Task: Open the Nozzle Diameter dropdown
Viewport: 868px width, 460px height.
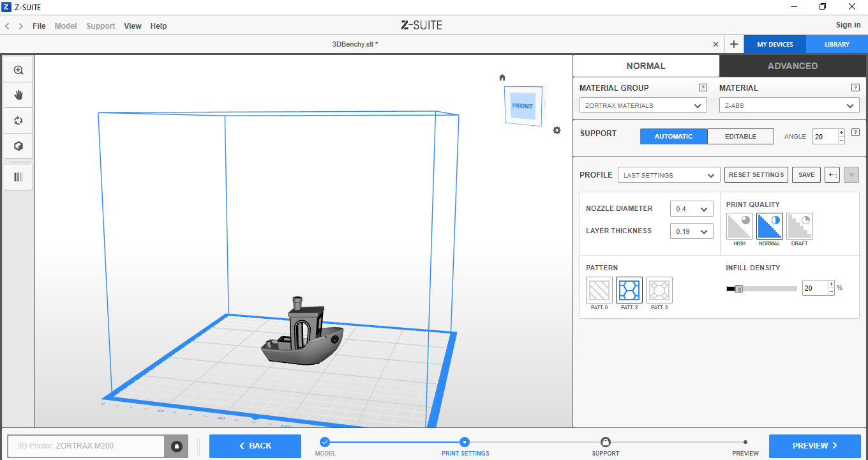Action: point(692,209)
